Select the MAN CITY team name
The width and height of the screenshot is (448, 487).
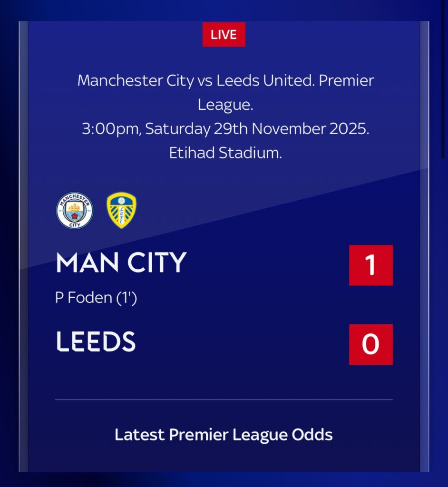pyautogui.click(x=121, y=263)
